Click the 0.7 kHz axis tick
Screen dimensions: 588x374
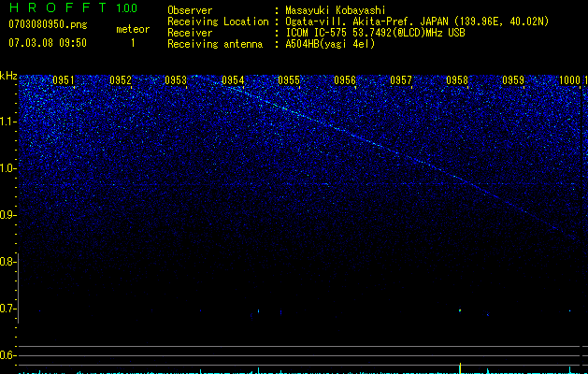click(x=8, y=309)
